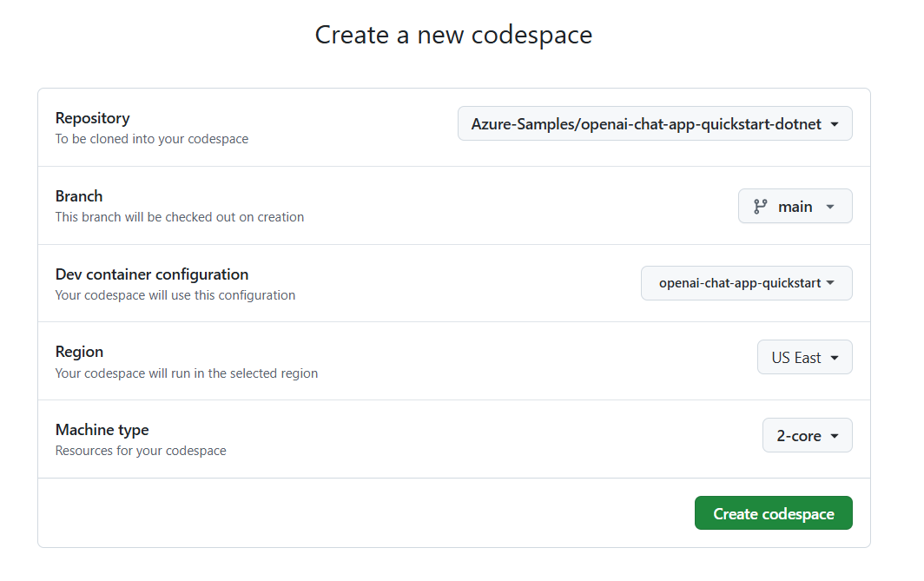Viewport: 924px width, 581px height.
Task: Click the caret arrow next to US East
Action: click(835, 358)
